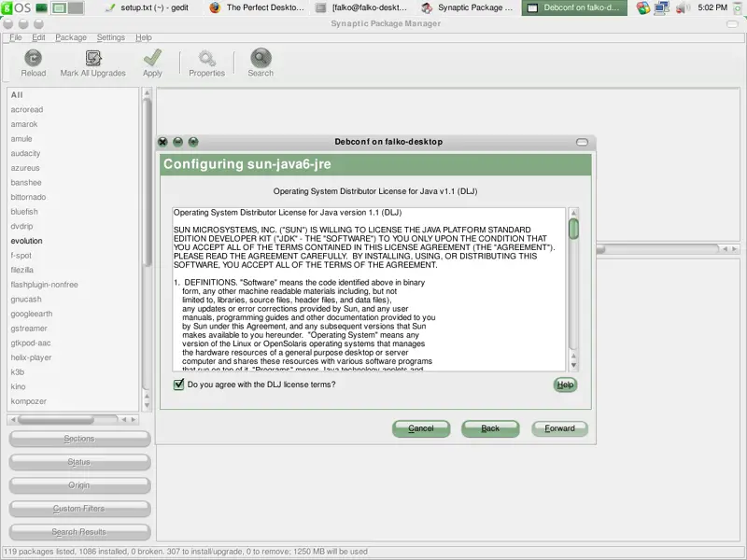Viewport: 747px width, 560px height.
Task: Select 'azureus' in the category list
Action: (x=25, y=168)
